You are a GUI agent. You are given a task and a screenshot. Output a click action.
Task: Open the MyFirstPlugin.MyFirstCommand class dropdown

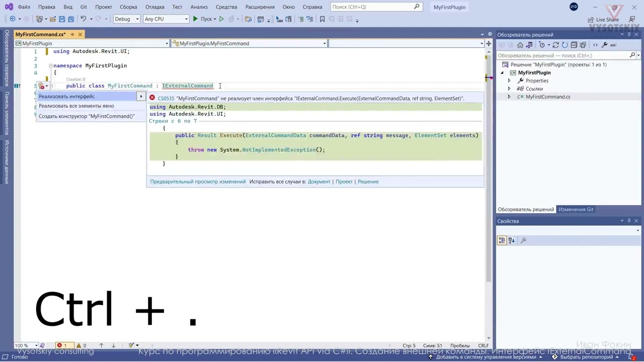coord(249,43)
